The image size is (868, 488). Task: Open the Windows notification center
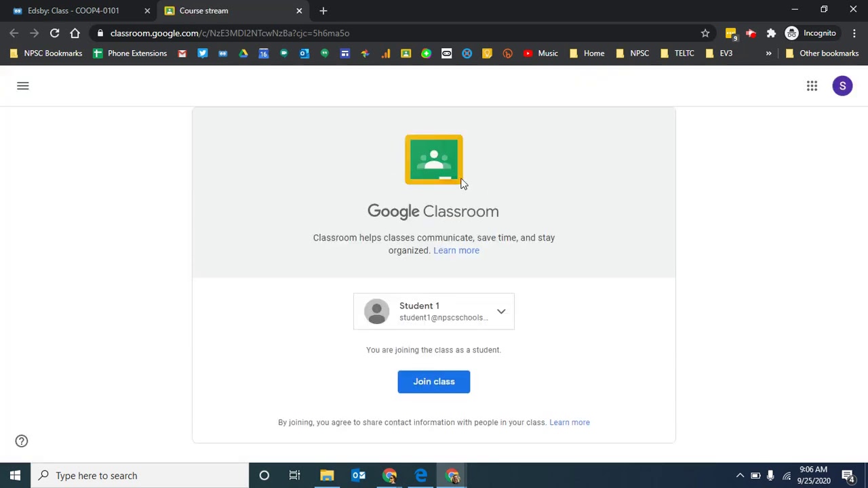[848, 475]
